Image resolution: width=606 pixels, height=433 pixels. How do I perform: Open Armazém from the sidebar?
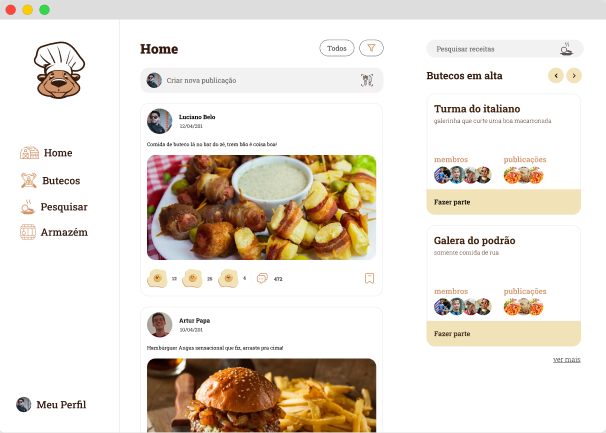(54, 232)
